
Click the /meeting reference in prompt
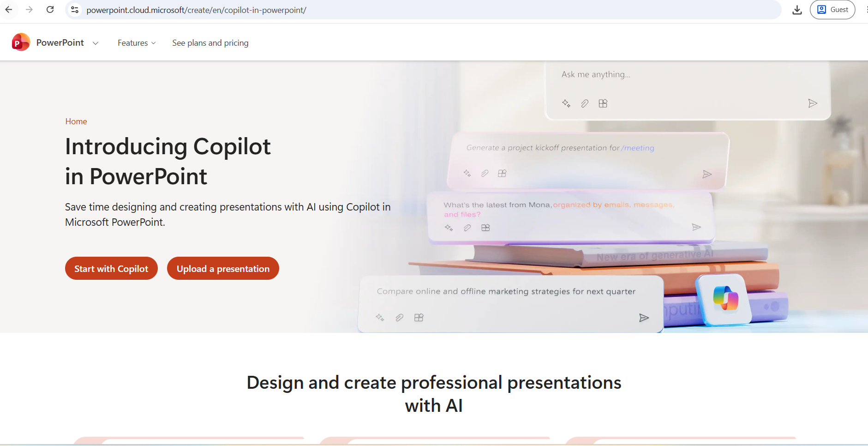pos(638,148)
